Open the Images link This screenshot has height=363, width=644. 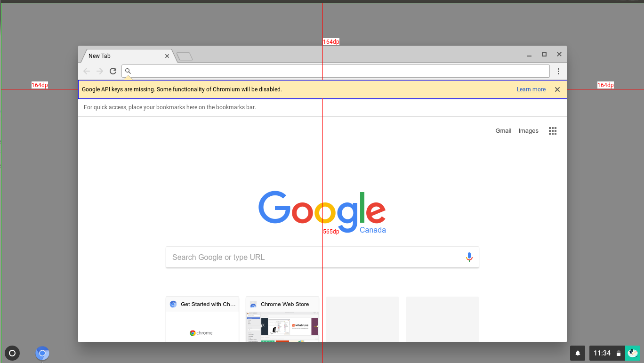coord(528,131)
